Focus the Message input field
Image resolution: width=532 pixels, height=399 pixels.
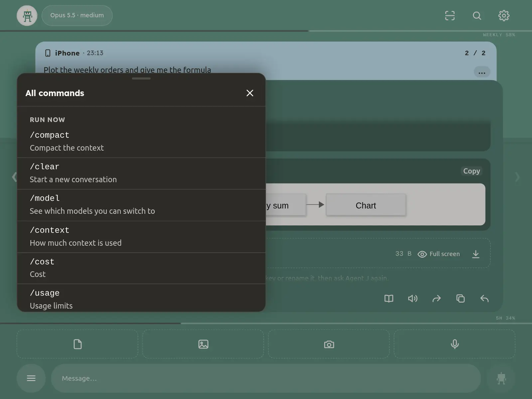266,378
